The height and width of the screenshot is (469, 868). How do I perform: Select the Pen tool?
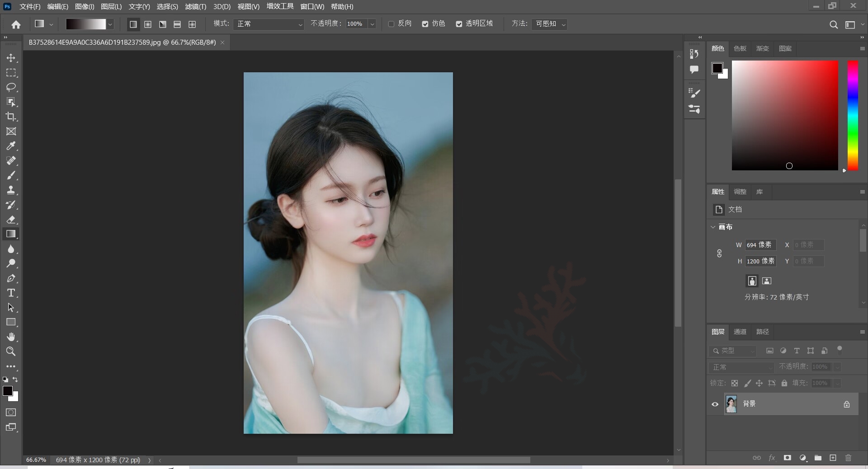[11, 278]
